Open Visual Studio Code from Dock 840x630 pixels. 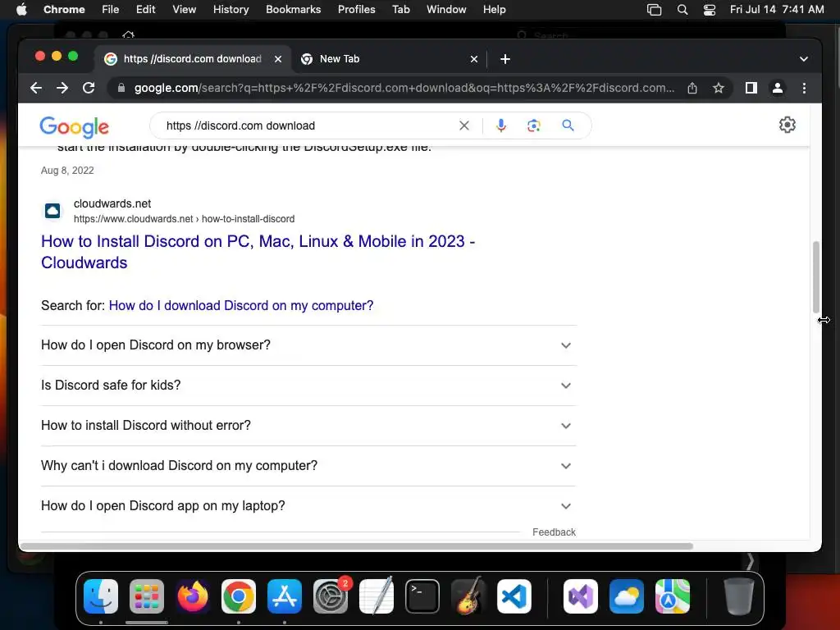coord(514,596)
